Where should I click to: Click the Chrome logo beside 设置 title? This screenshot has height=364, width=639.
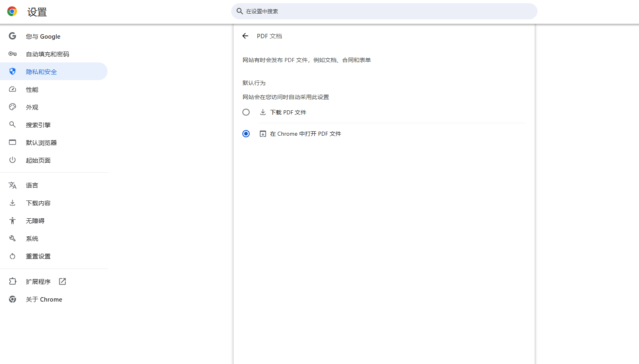(x=12, y=12)
